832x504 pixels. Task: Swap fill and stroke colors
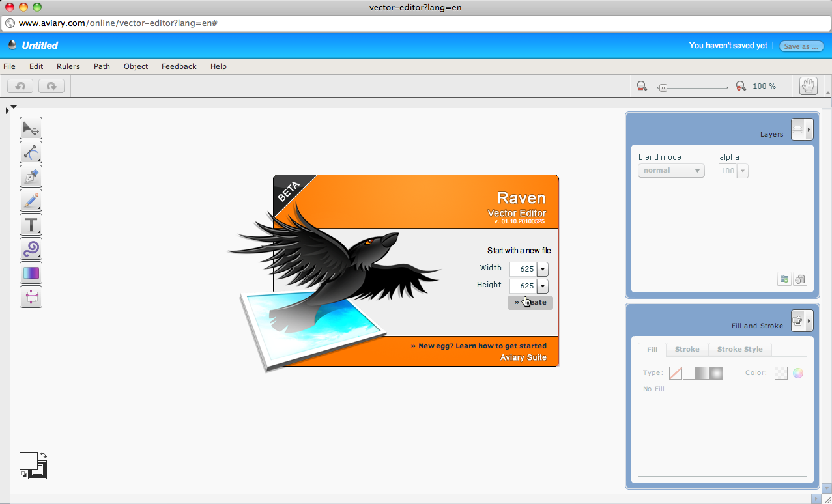click(x=44, y=455)
